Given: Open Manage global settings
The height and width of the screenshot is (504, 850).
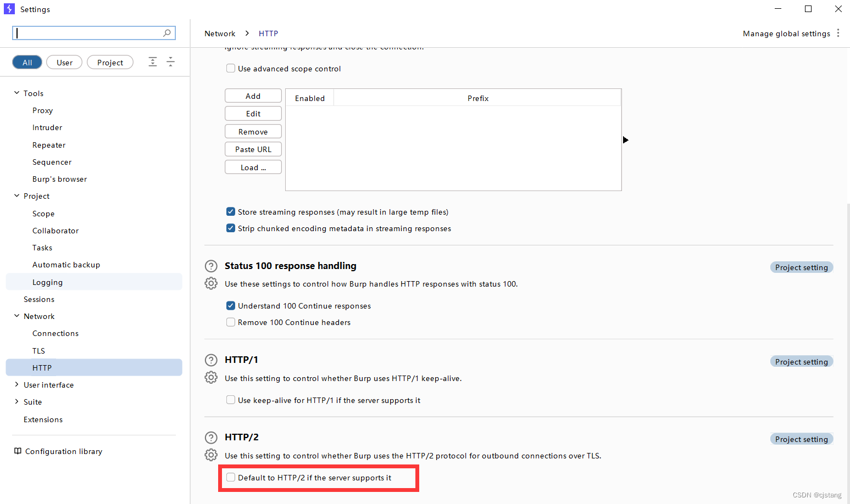Looking at the screenshot, I should pyautogui.click(x=786, y=33).
